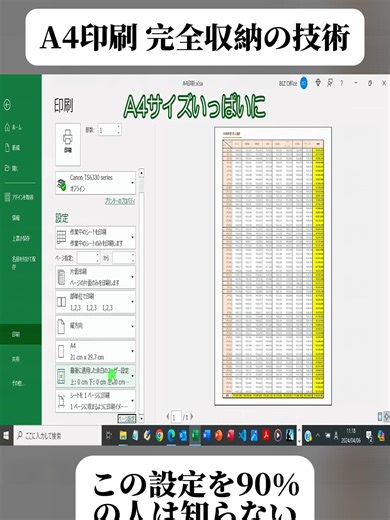Open その他 (More) in the sidebar

[x=18, y=383]
